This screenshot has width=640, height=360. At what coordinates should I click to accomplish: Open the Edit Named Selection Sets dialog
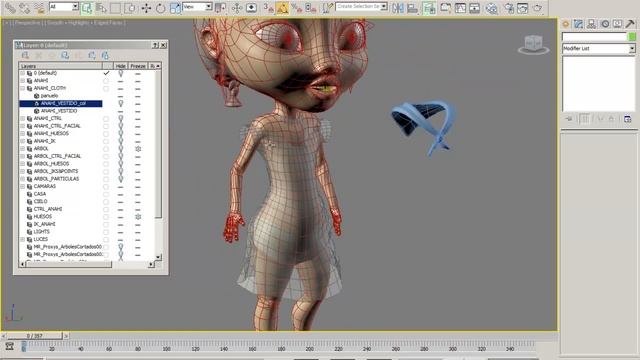(327, 7)
